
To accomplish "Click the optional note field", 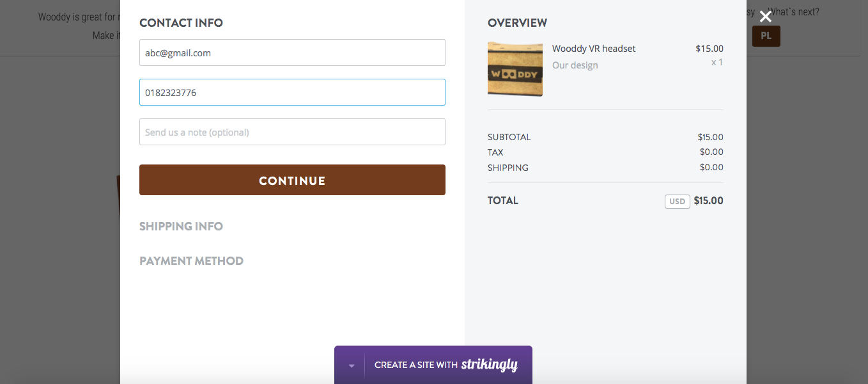I will coord(292,132).
